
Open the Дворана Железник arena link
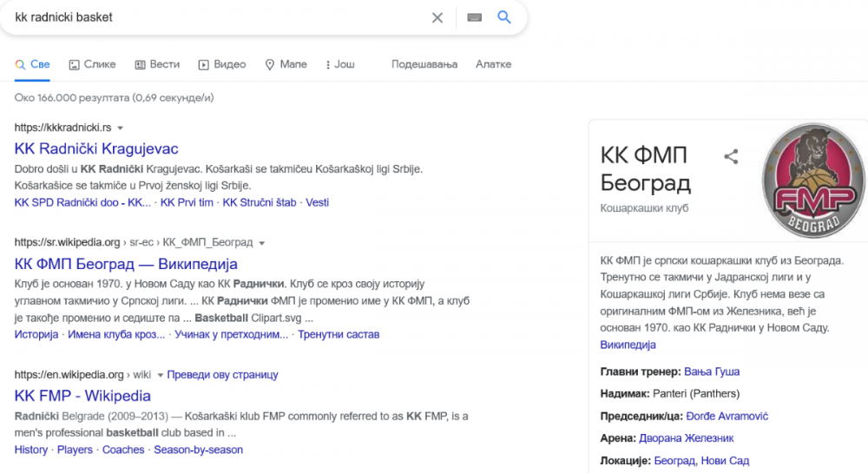686,438
